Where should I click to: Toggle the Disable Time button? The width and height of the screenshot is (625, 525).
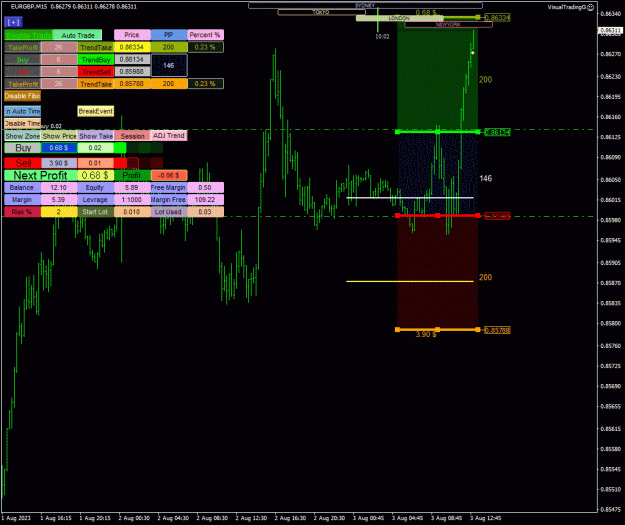coord(22,124)
